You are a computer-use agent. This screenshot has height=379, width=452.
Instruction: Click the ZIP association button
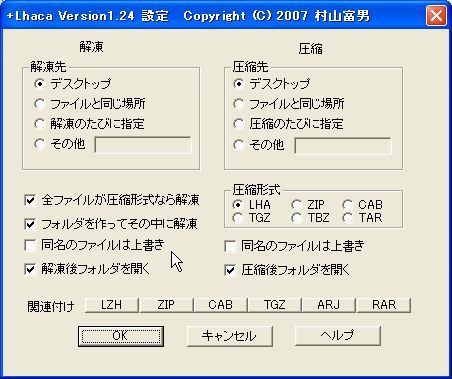click(166, 305)
